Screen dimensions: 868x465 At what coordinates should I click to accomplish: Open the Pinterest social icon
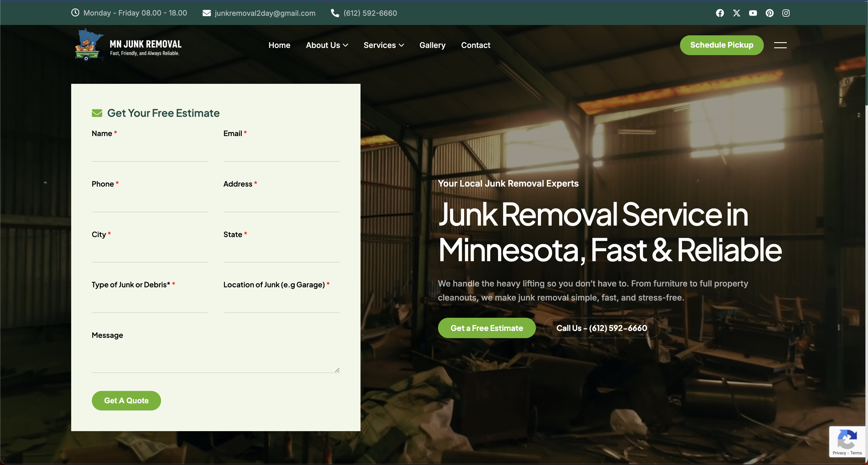[x=769, y=13]
